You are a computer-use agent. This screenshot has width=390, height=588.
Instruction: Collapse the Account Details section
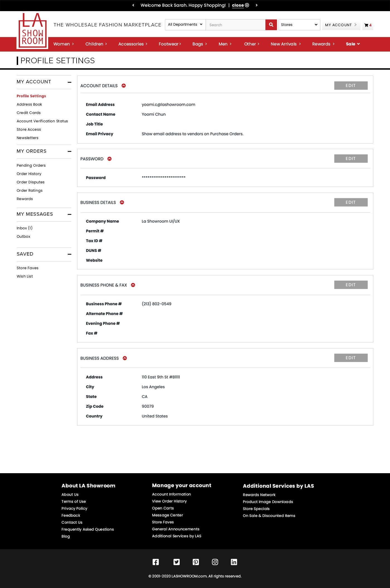point(124,86)
